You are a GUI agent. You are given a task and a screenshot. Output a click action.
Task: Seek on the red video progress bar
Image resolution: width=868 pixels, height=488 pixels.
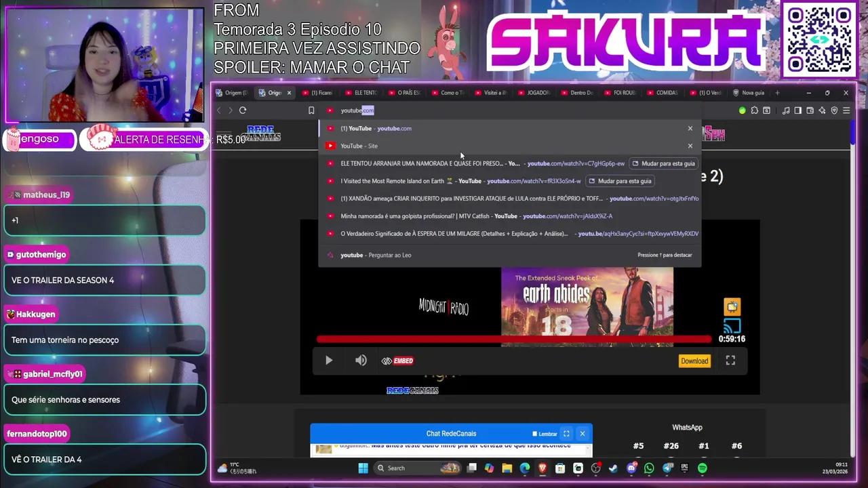click(x=513, y=339)
